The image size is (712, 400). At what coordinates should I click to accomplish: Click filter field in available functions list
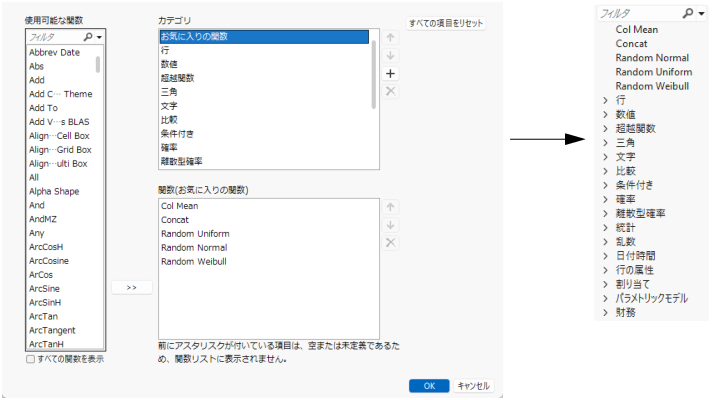point(54,37)
